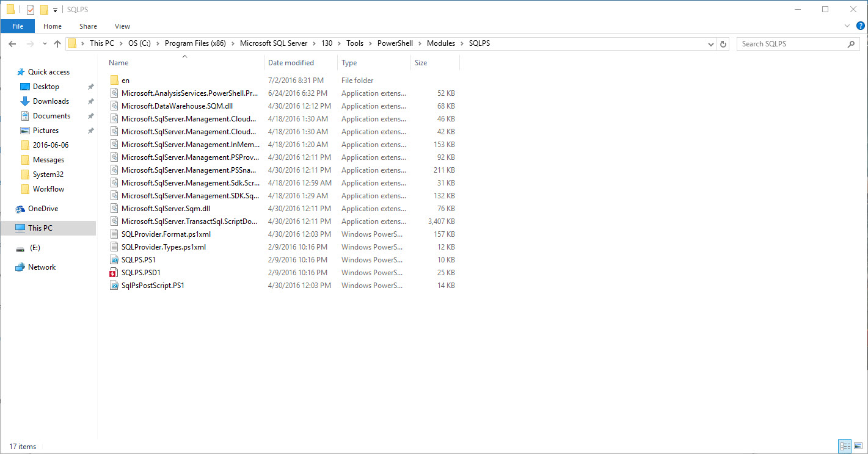The height and width of the screenshot is (454, 868).
Task: Open the Messages pinned folder
Action: pos(48,160)
